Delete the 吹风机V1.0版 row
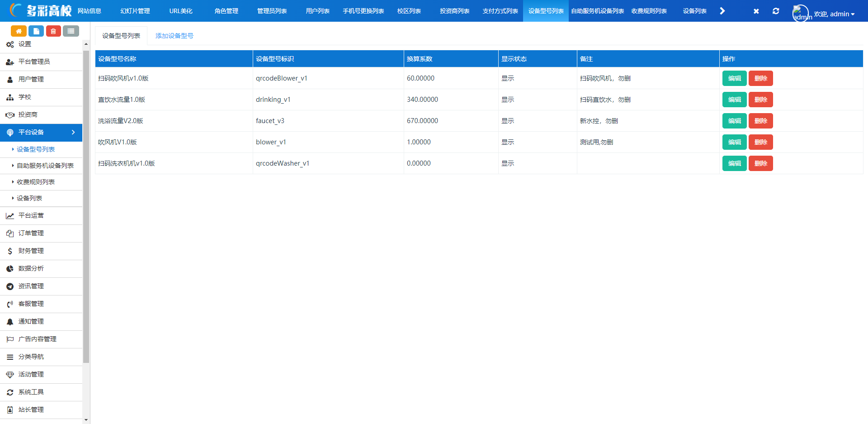868x424 pixels. tap(760, 142)
